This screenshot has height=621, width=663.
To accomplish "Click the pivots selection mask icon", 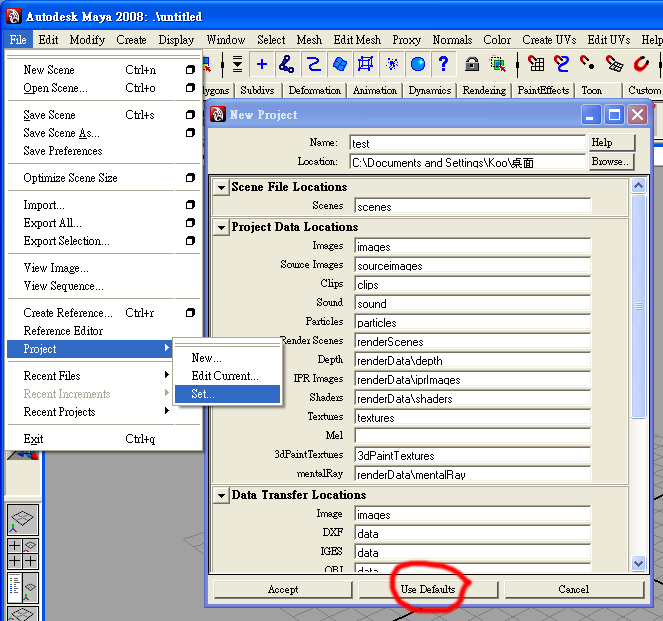I will 392,64.
